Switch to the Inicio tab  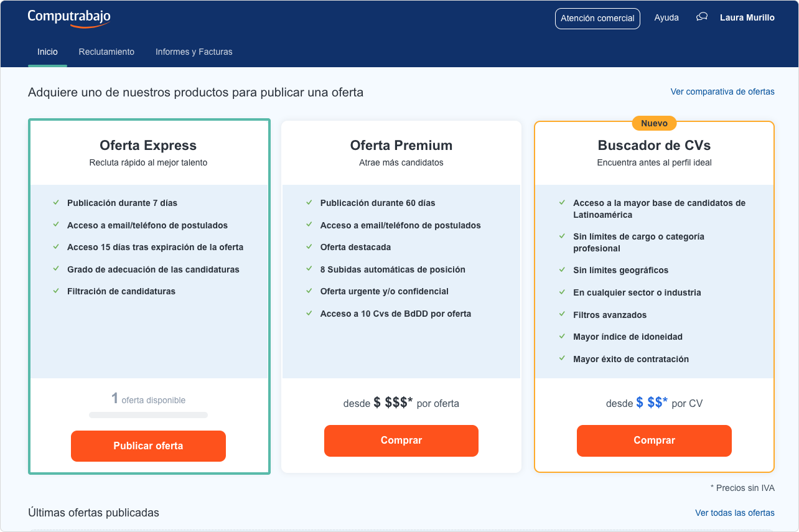47,52
